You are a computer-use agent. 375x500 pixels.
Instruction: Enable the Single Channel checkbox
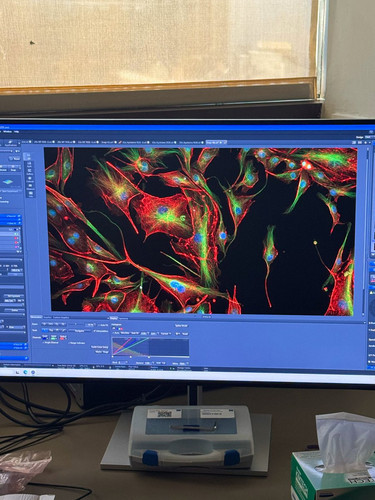(51, 342)
